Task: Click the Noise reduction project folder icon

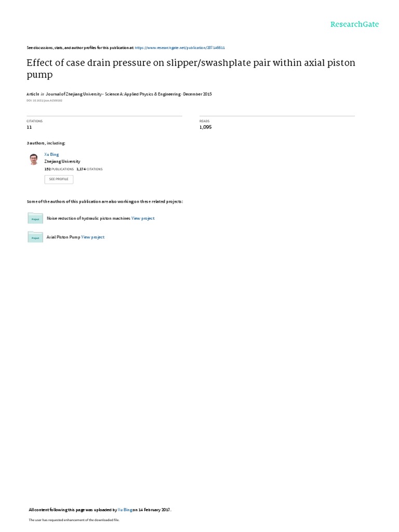Action: coord(35,218)
